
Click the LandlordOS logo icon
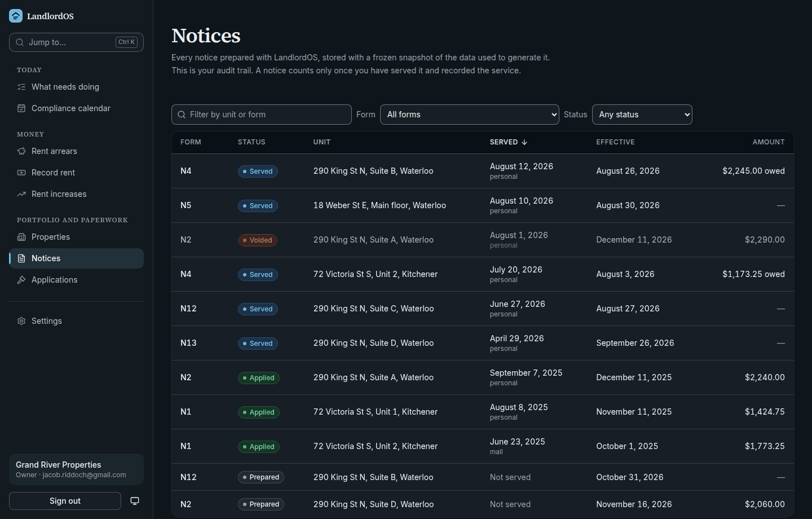coord(16,16)
